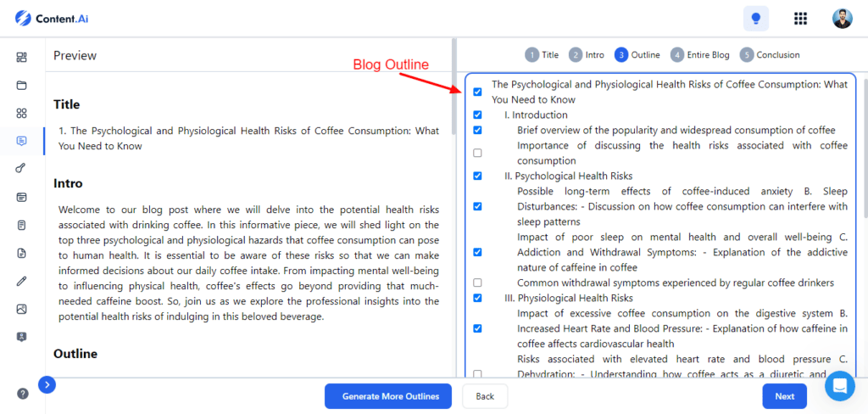Click the 'Outline' heading in preview
868x414 pixels.
[75, 354]
